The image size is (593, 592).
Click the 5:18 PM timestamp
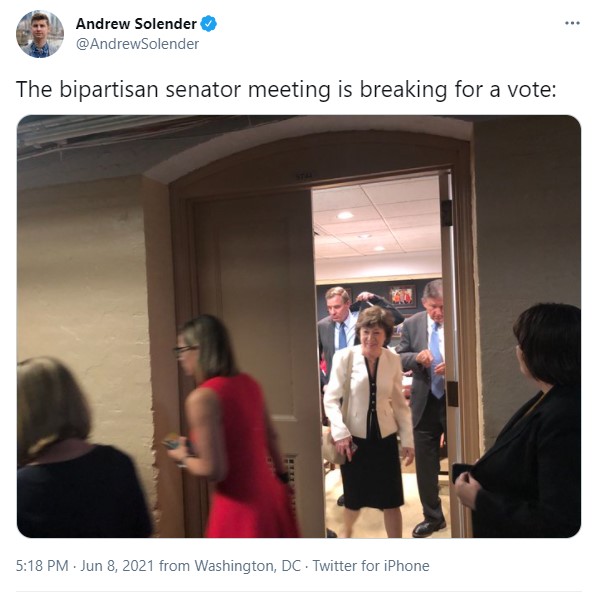pos(42,566)
